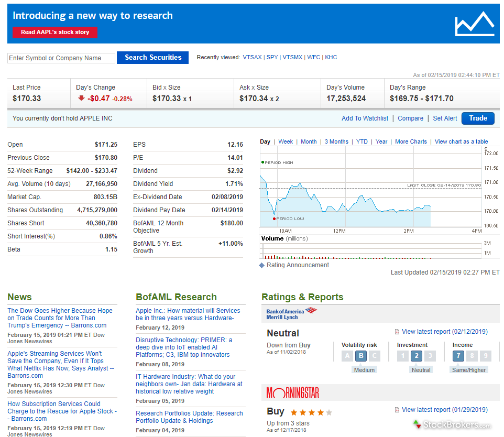Click the Morningstar star rating
The width and height of the screenshot is (504, 437).
[x=311, y=412]
